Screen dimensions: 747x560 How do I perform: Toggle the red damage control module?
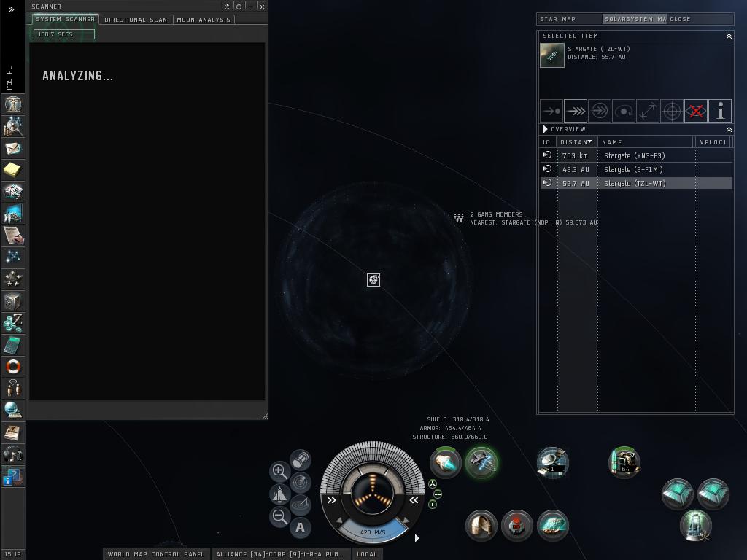pos(517,525)
